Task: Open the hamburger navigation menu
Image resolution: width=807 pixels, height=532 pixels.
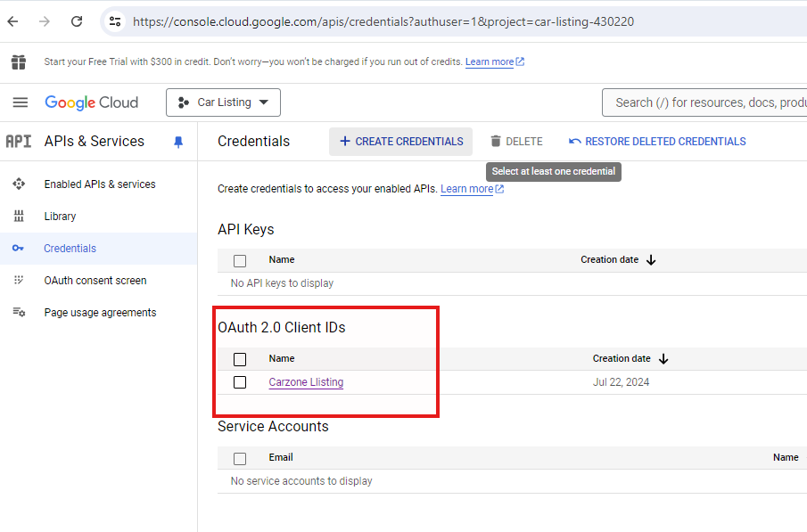Action: [x=21, y=102]
